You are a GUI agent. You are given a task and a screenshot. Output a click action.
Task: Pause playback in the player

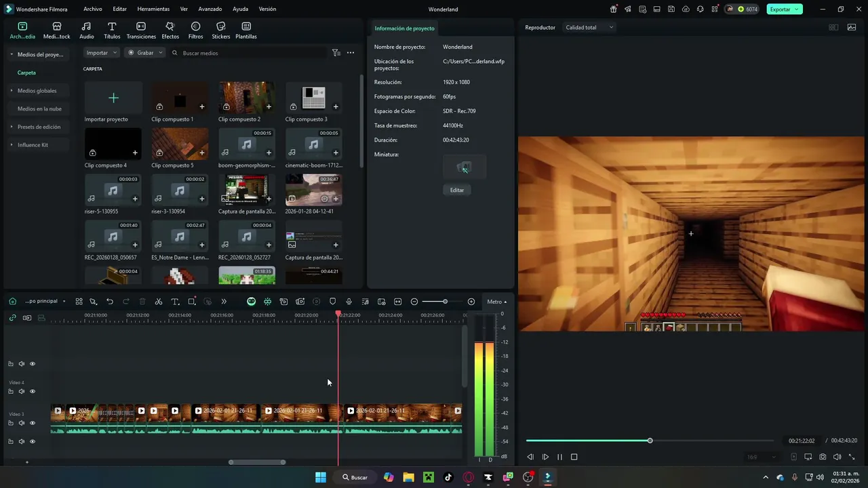tap(559, 457)
